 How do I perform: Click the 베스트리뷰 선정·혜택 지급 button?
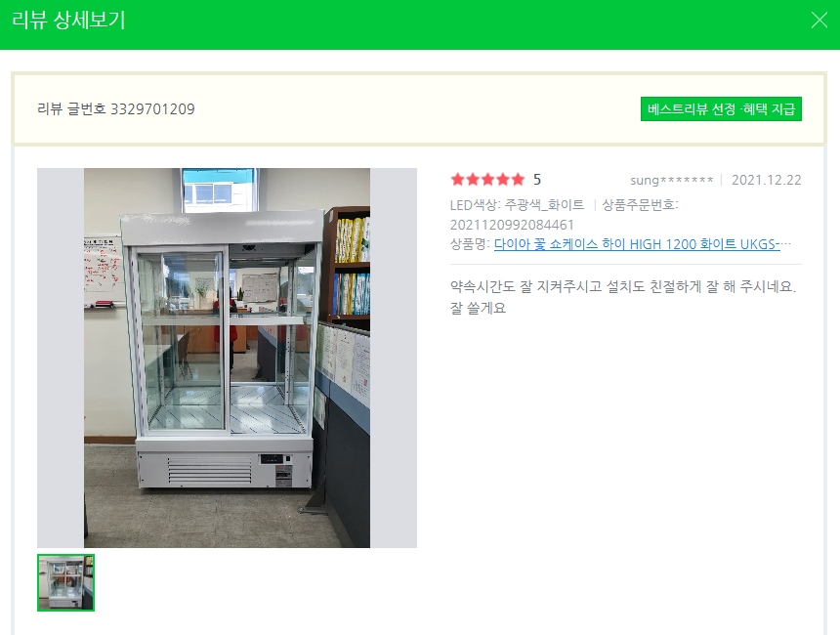721,108
